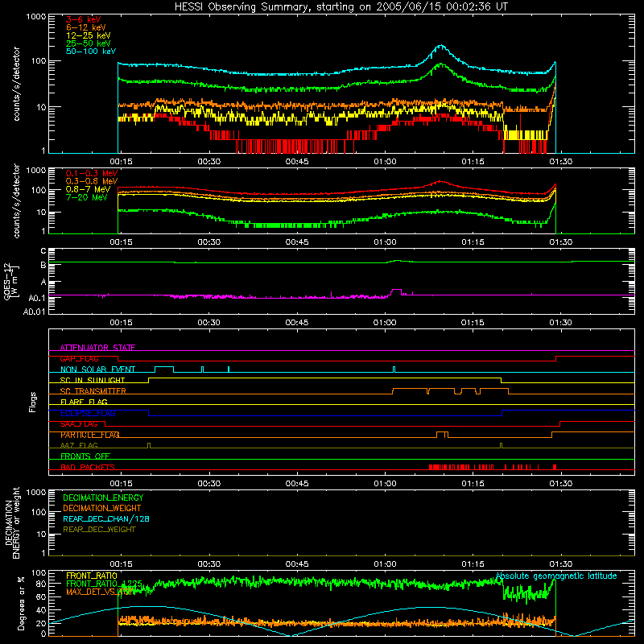This screenshot has width=644, height=644.
Task: Select the SAA_FLAG label
Action: [x=79, y=424]
